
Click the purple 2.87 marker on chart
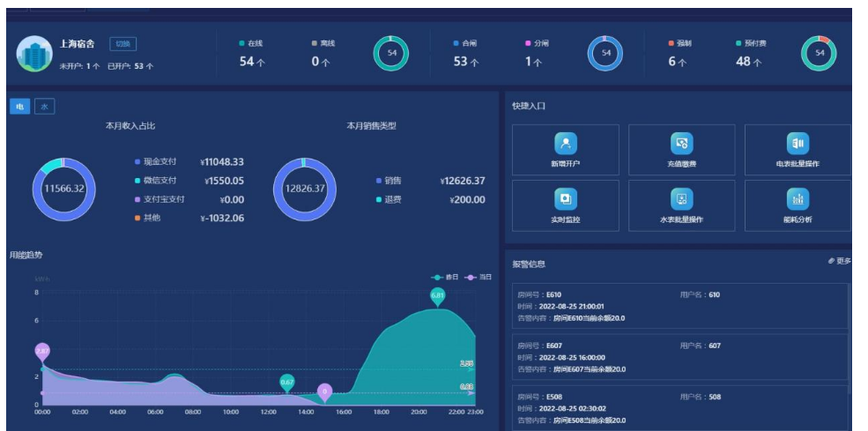coord(41,352)
